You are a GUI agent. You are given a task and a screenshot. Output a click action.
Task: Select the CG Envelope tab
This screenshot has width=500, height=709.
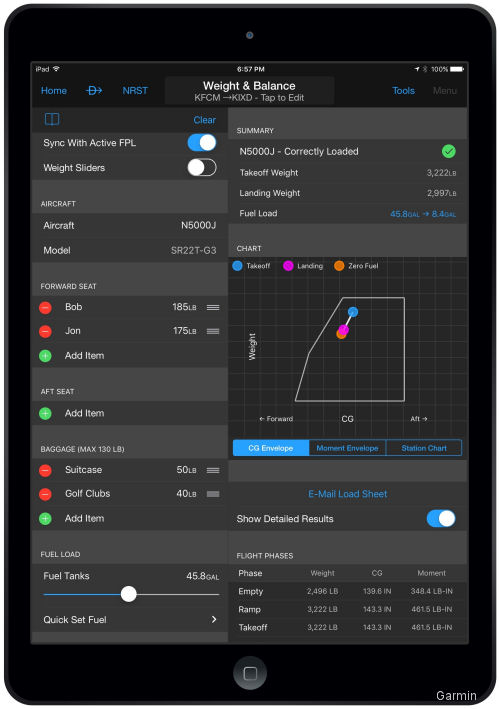(271, 448)
